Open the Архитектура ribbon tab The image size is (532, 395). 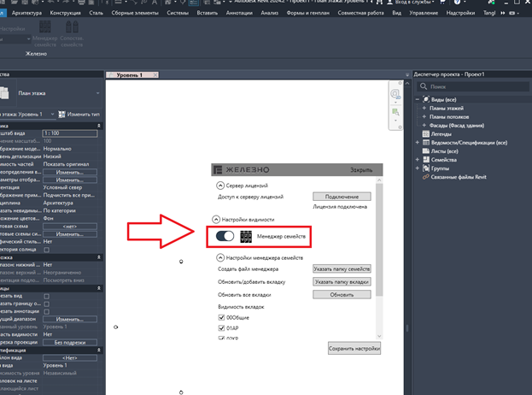click(x=26, y=13)
